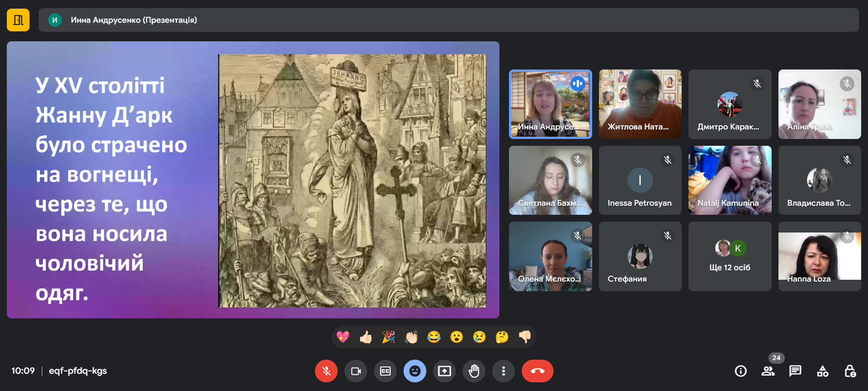The image size is (868, 391).
Task: Send the thumbs down reaction
Action: [525, 337]
